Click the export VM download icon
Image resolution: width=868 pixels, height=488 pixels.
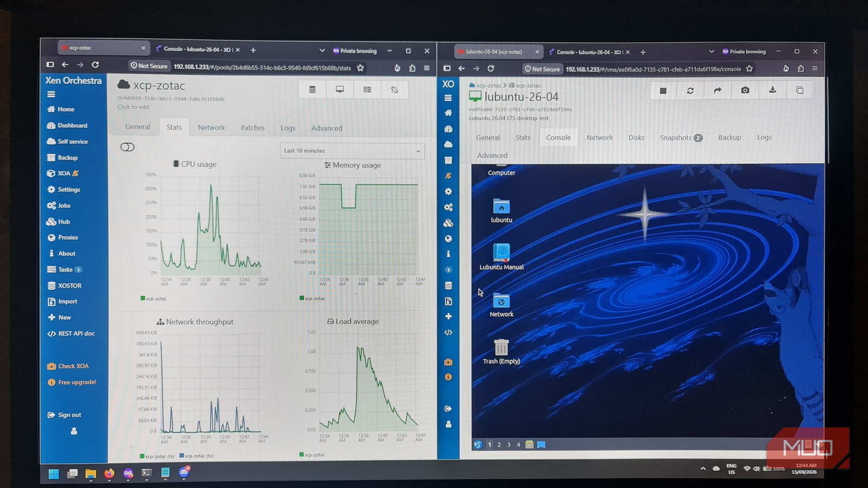773,91
